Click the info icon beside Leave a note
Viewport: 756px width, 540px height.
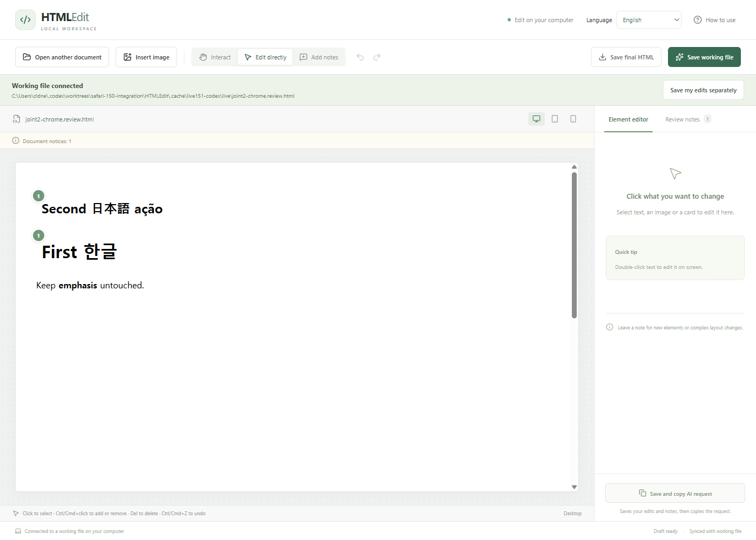click(610, 327)
